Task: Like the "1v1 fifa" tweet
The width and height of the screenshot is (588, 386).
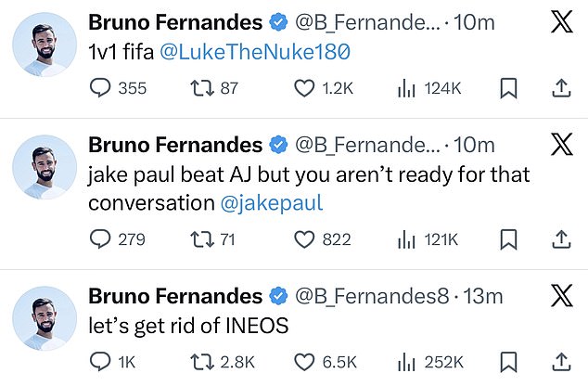Action: (x=304, y=88)
